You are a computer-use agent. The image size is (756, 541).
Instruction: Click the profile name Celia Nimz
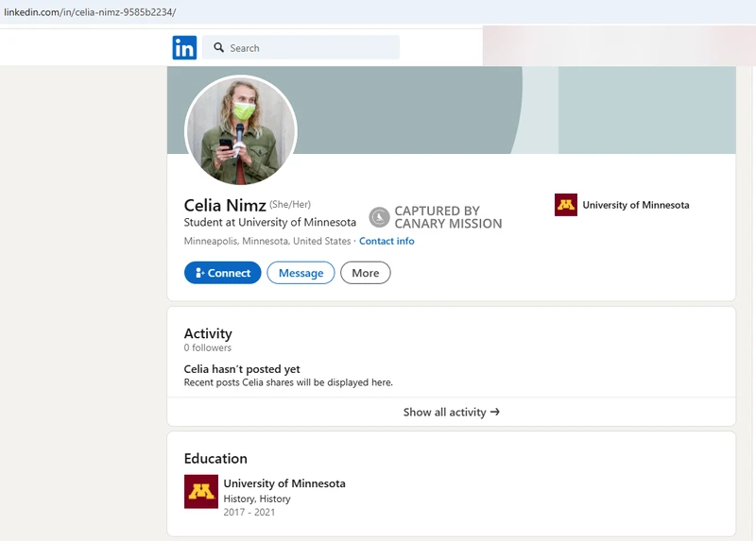(x=225, y=205)
